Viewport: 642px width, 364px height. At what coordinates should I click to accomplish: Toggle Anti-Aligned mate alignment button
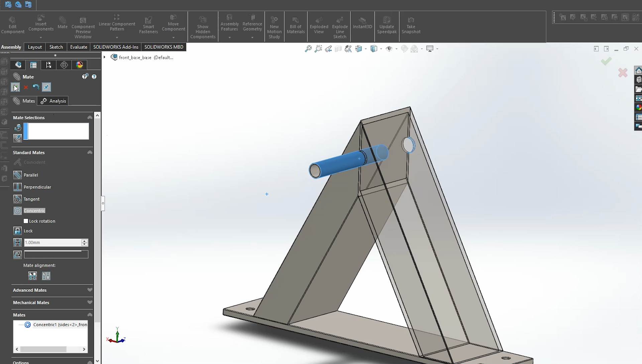(x=46, y=276)
